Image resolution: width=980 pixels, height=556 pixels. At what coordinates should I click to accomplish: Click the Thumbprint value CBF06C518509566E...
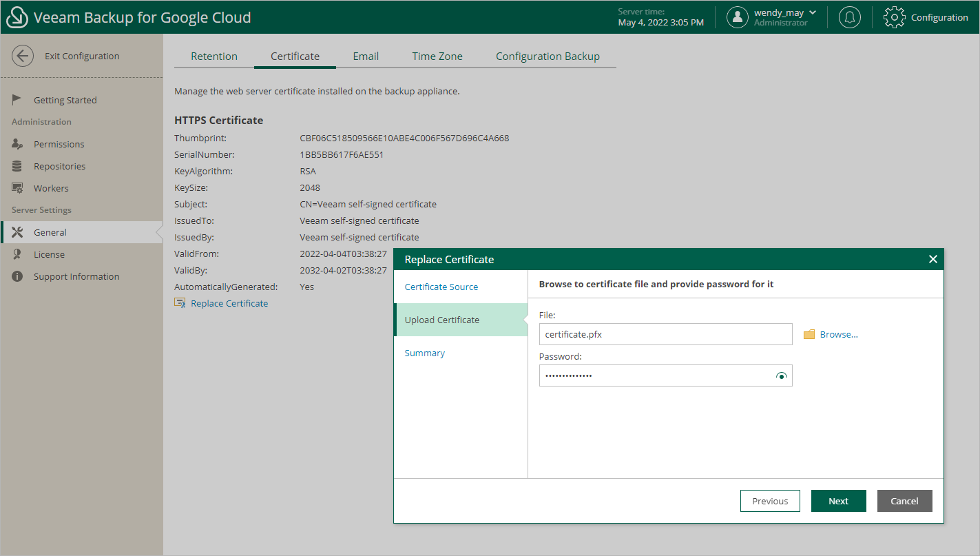(404, 138)
